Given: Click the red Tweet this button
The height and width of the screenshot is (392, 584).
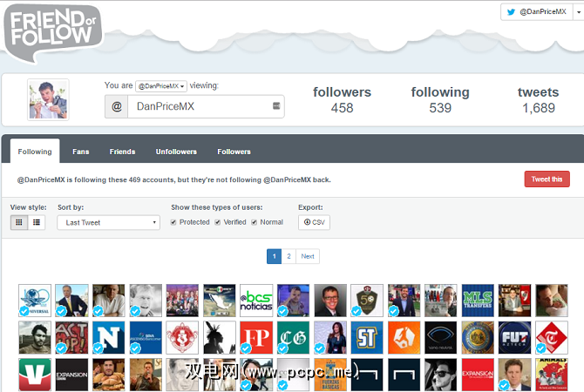Looking at the screenshot, I should tap(547, 179).
